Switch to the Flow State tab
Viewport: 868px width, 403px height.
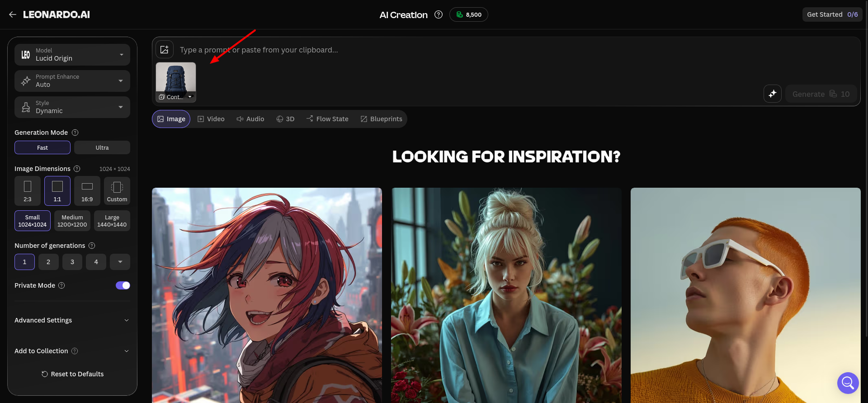click(327, 119)
